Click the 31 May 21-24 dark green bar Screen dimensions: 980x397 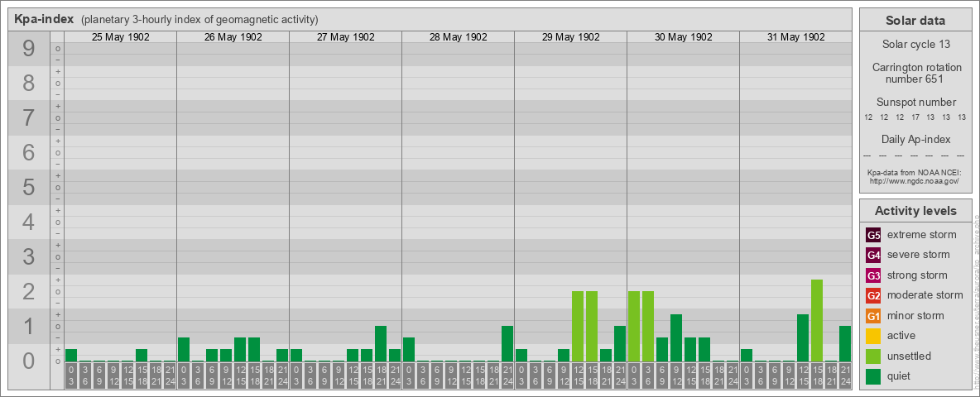point(845,344)
